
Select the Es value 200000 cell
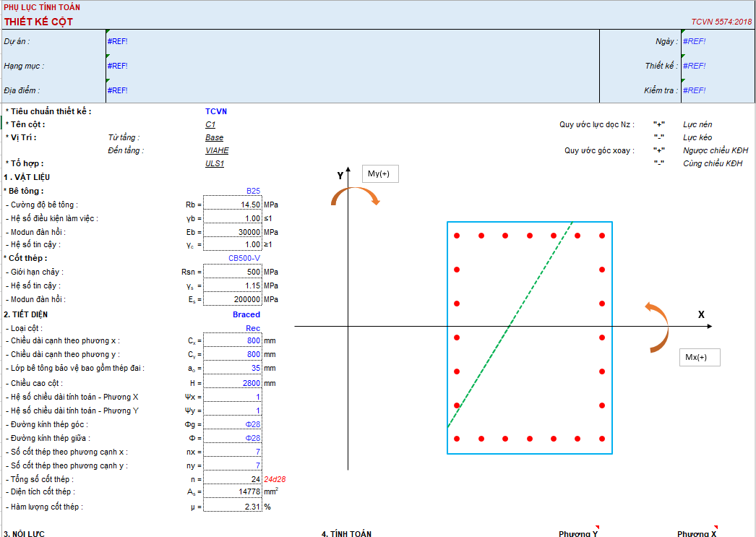point(233,299)
